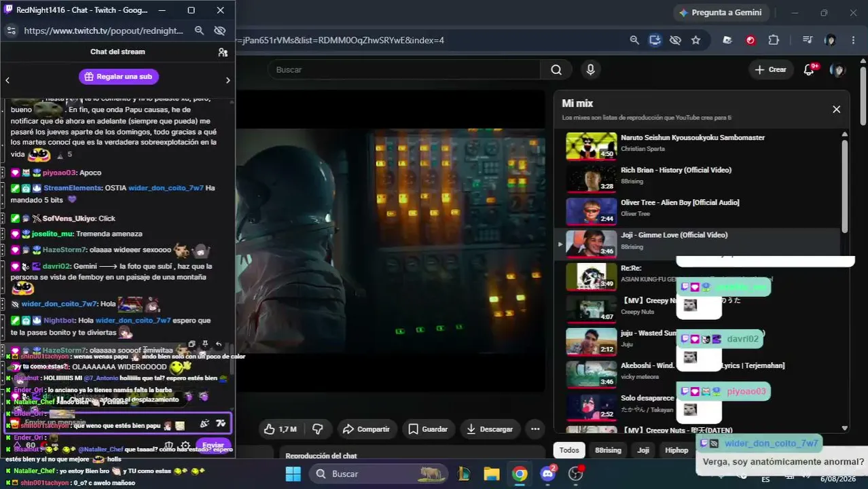Click the Enviar chat button
This screenshot has height=489, width=868.
tap(213, 445)
